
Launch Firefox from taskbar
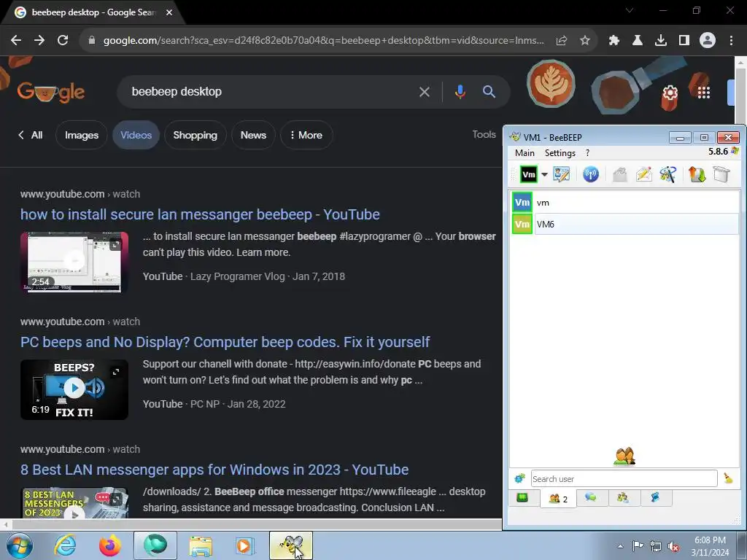(110, 545)
